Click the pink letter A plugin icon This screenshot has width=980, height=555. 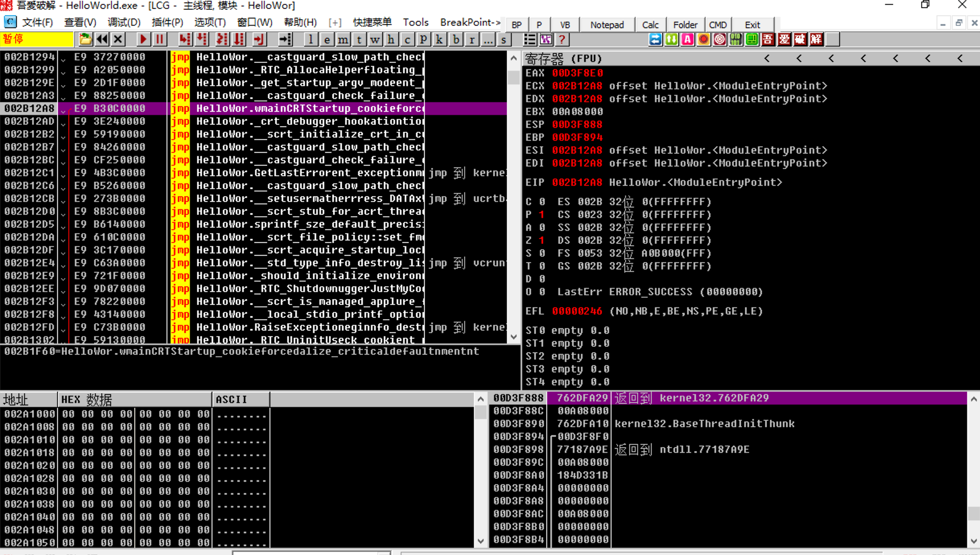click(x=688, y=39)
